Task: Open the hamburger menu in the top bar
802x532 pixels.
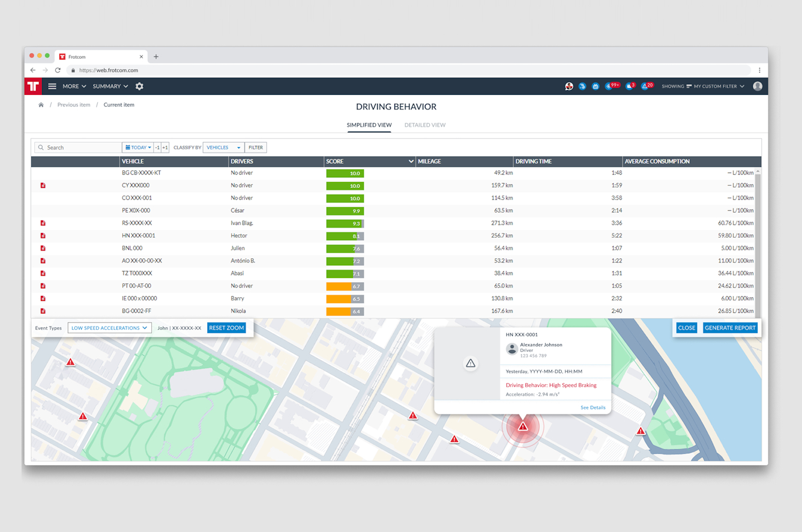Action: tap(52, 86)
